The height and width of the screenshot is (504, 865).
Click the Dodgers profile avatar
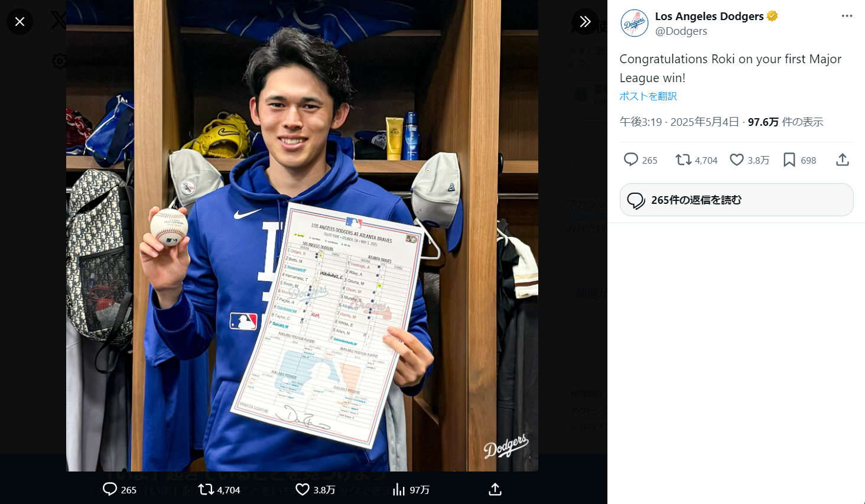[635, 24]
